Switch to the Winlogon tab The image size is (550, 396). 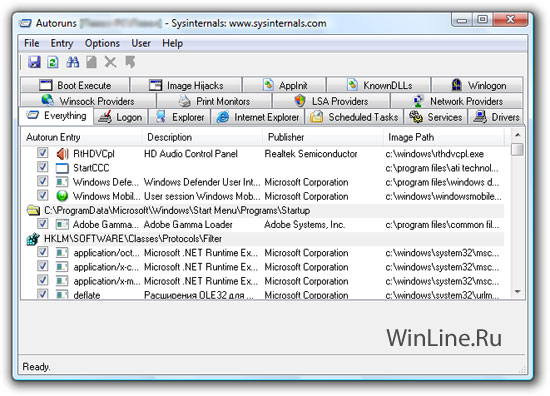click(x=477, y=85)
